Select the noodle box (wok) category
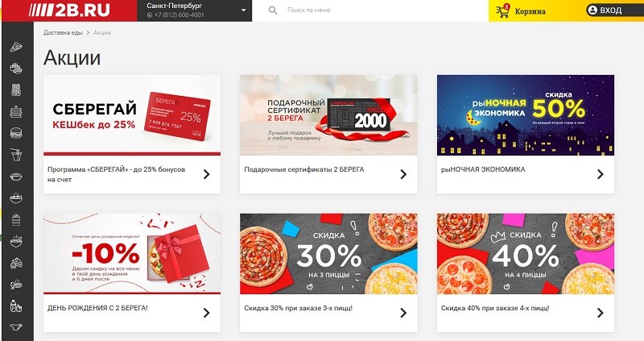Viewport: 644px width, 341px height. point(16,155)
